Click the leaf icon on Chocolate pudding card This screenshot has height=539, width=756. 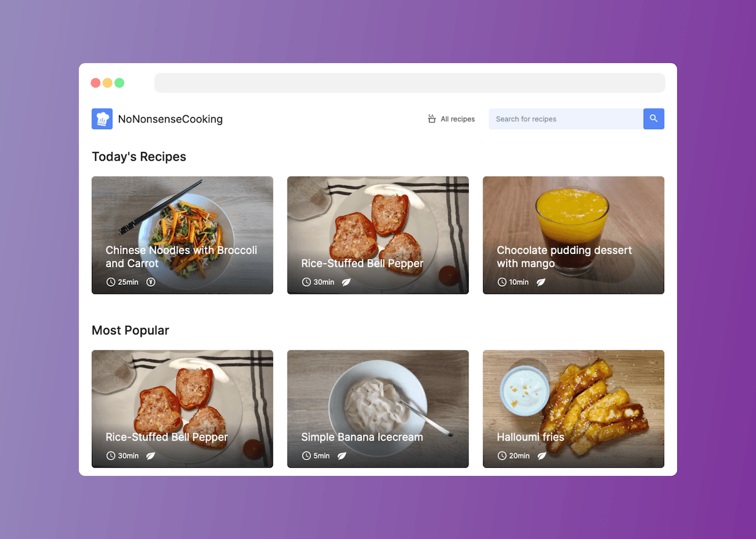(541, 282)
